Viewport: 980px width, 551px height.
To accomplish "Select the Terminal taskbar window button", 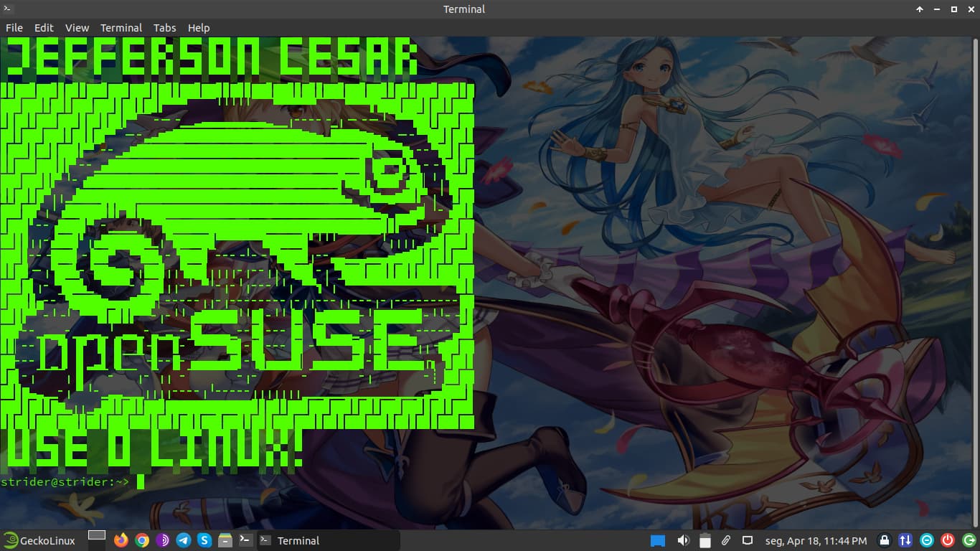I will (328, 540).
